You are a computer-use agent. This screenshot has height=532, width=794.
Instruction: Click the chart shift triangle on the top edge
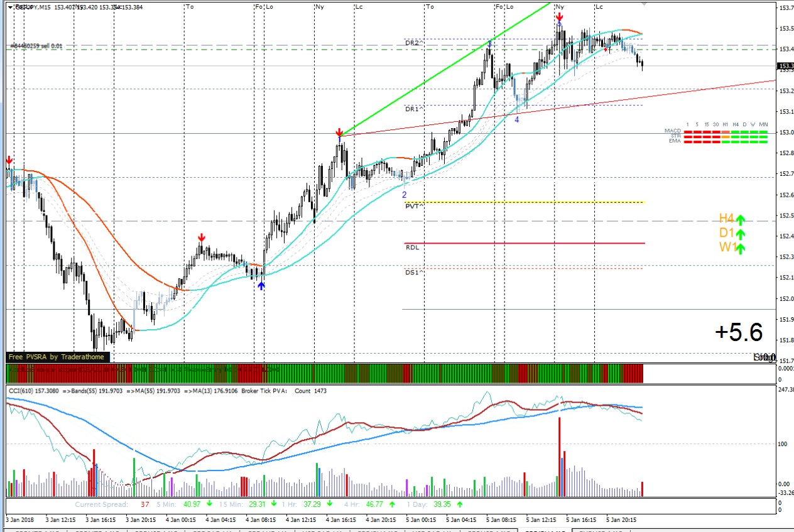[x=643, y=3]
